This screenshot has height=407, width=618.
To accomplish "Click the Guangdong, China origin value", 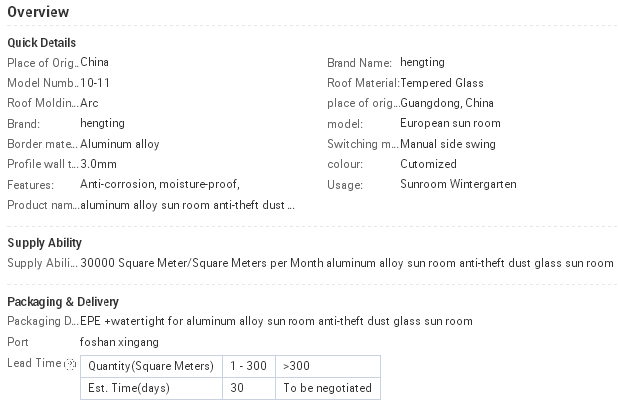I will coord(447,103).
